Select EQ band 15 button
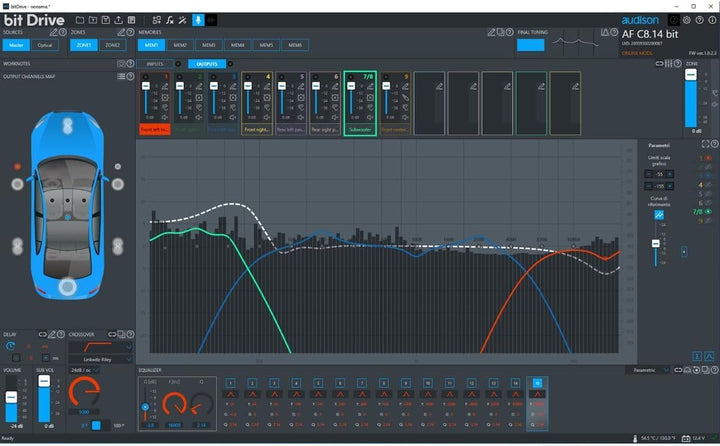Viewport: 720px width, 446px height. tap(537, 383)
